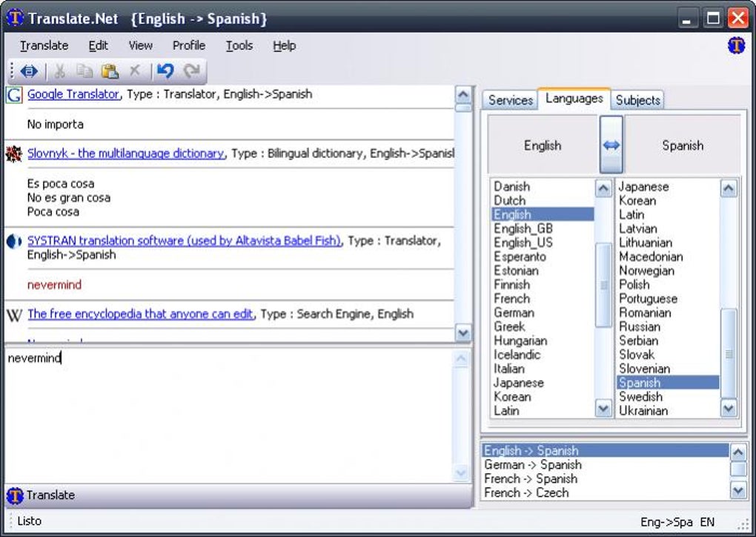This screenshot has height=537, width=756.
Task: Click the title bar application icon
Action: (15, 19)
